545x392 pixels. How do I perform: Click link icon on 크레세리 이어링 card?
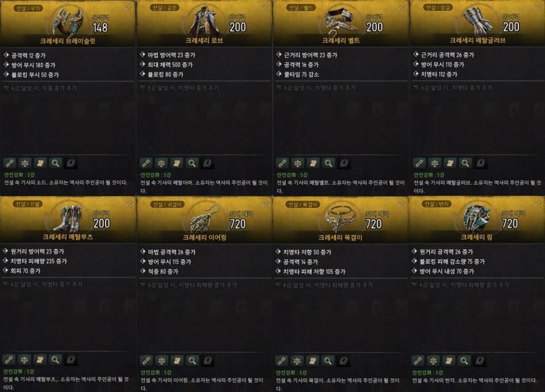146,360
